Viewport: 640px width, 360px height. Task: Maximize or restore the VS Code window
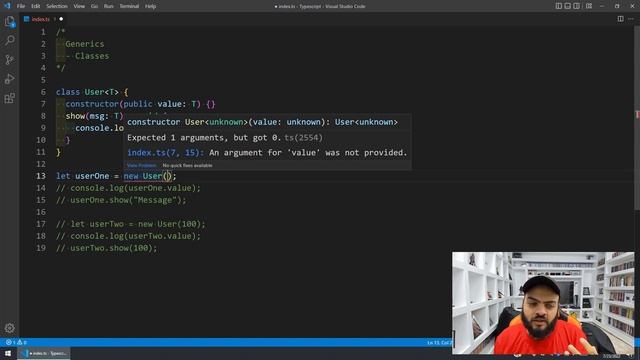click(x=617, y=6)
